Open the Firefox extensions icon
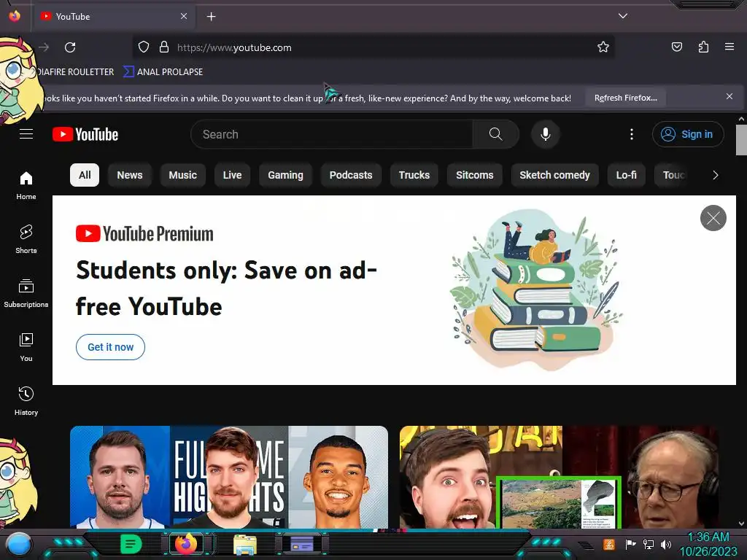 tap(703, 47)
